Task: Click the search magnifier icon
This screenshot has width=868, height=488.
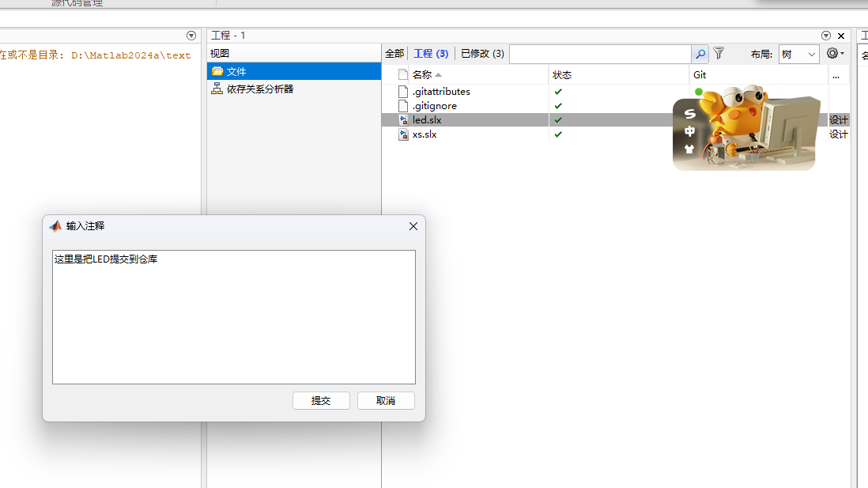Action: [x=700, y=54]
